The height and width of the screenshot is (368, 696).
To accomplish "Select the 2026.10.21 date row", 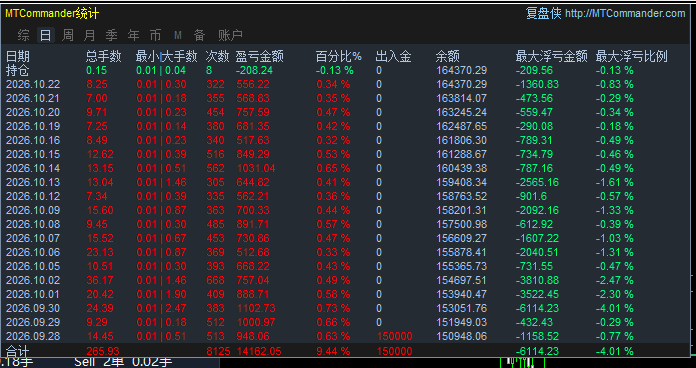I will (32, 98).
